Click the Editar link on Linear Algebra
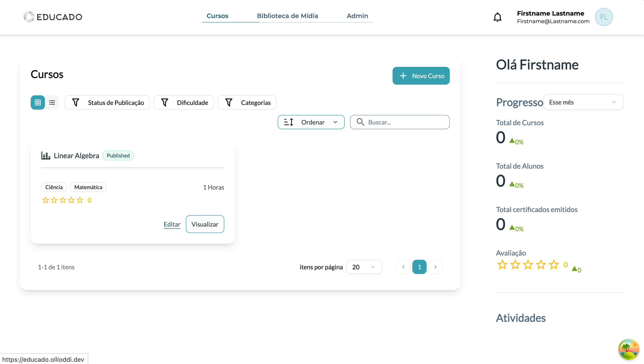The width and height of the screenshot is (644, 364). (x=172, y=224)
